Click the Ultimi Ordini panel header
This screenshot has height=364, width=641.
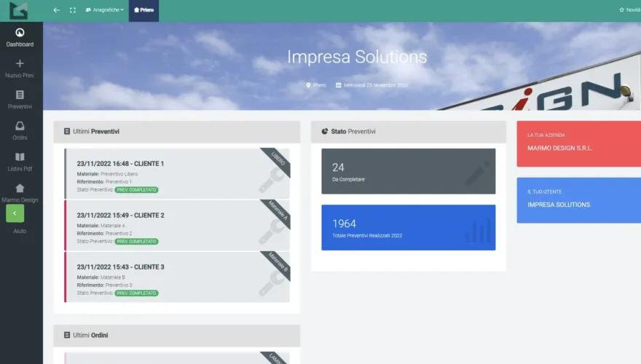pyautogui.click(x=176, y=336)
